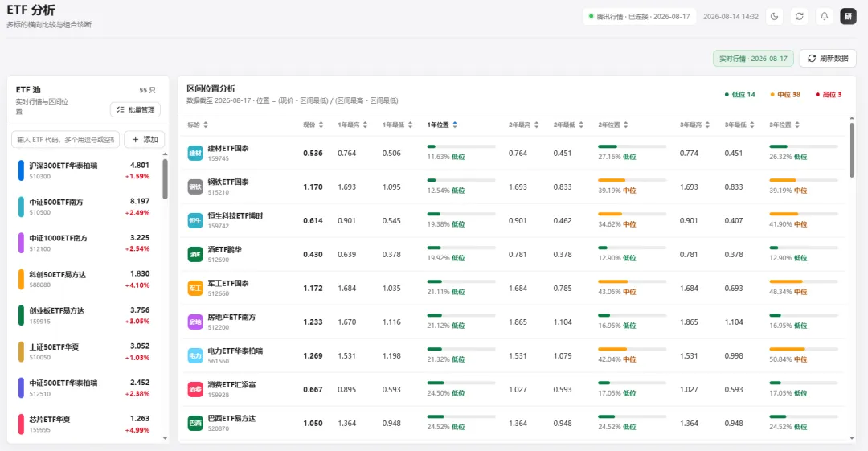
Task: Click the 房地产ETF南方 row icon
Action: coord(194,322)
